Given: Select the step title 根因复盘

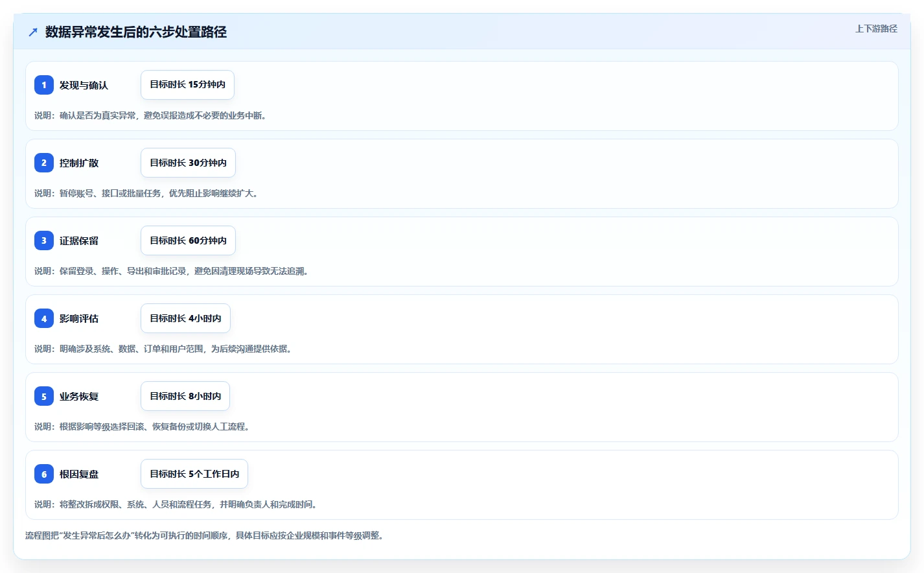Looking at the screenshot, I should click(x=79, y=474).
